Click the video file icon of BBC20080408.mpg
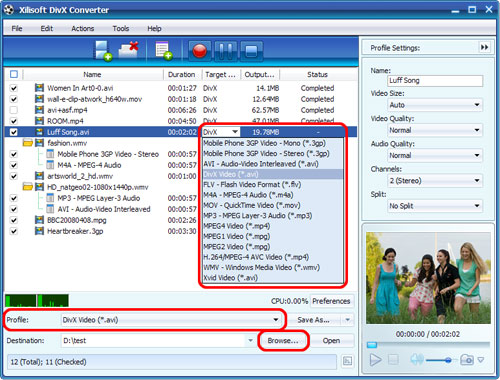The height and width of the screenshot is (380, 500). click(39, 220)
